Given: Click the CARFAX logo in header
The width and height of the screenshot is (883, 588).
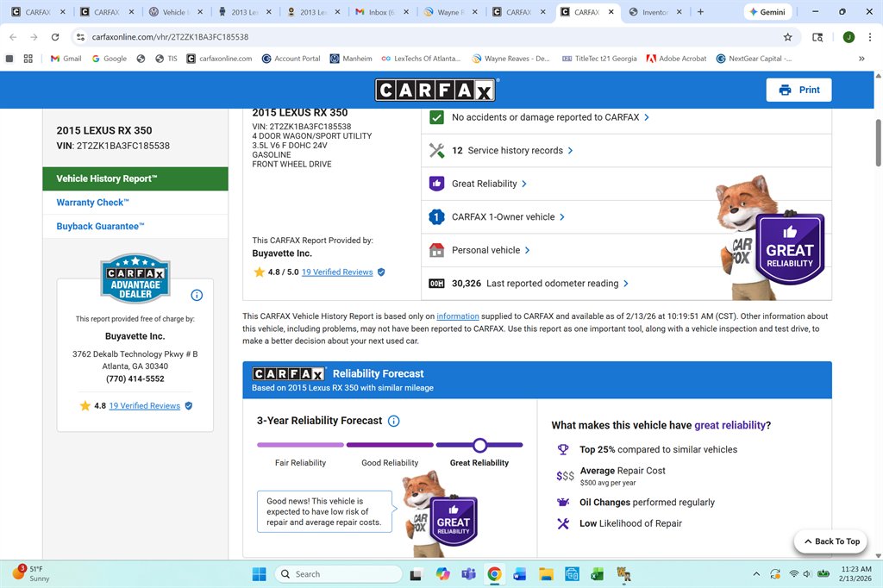Looking at the screenshot, I should (x=435, y=91).
